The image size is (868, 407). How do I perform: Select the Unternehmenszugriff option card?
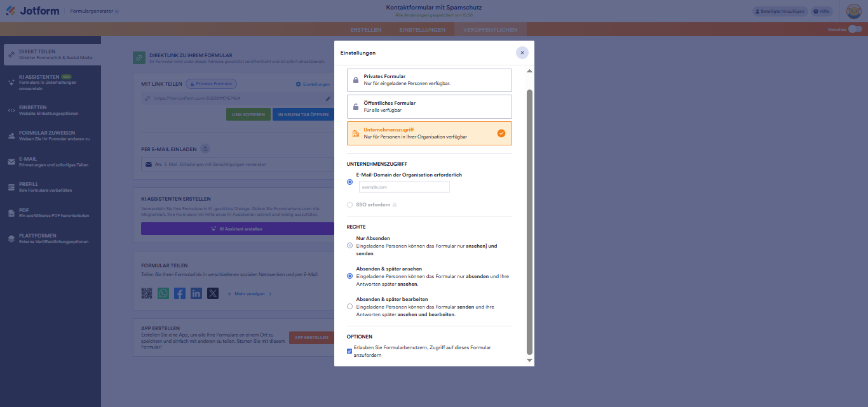tap(430, 133)
